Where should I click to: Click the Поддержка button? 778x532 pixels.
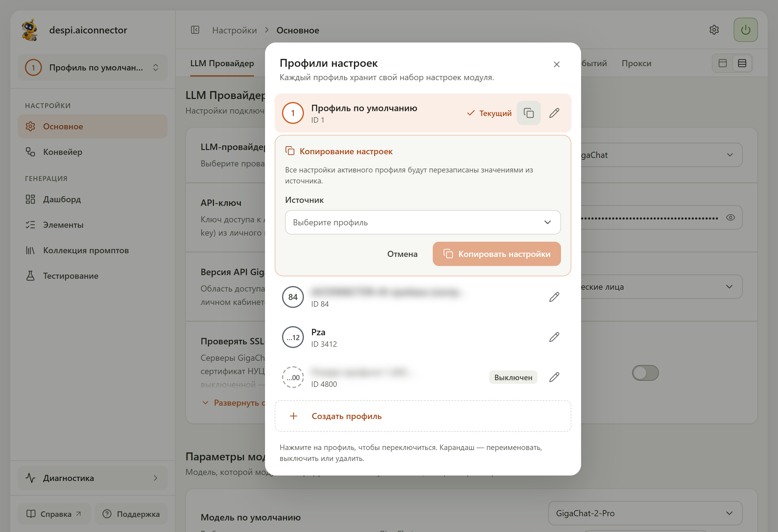[x=131, y=513]
